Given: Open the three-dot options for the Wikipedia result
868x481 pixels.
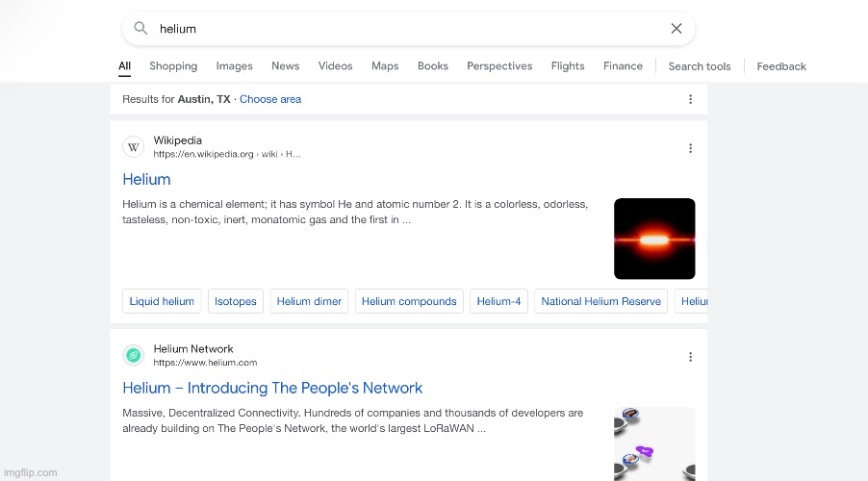Looking at the screenshot, I should point(690,148).
